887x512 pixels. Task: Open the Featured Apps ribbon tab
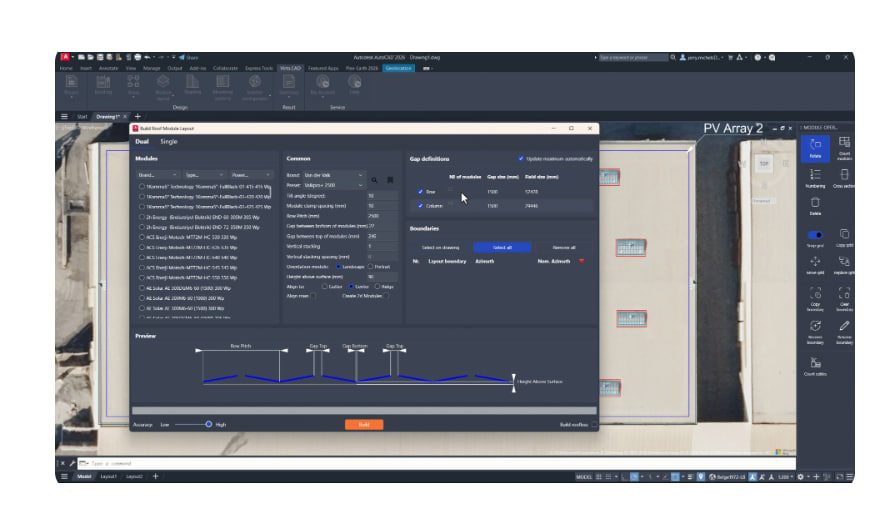(323, 68)
